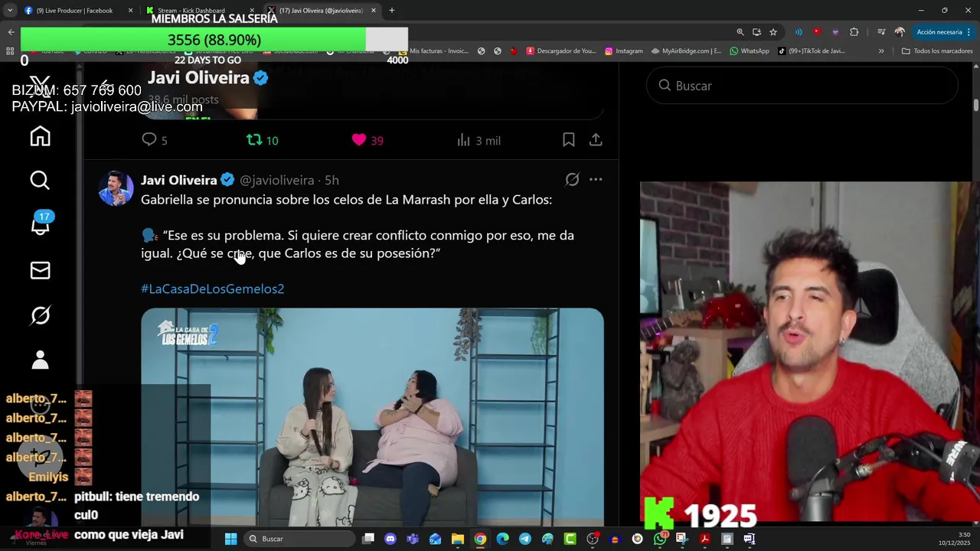Click the page vertical scrollbar thumb
The height and width of the screenshot is (551, 980).
coord(976,105)
